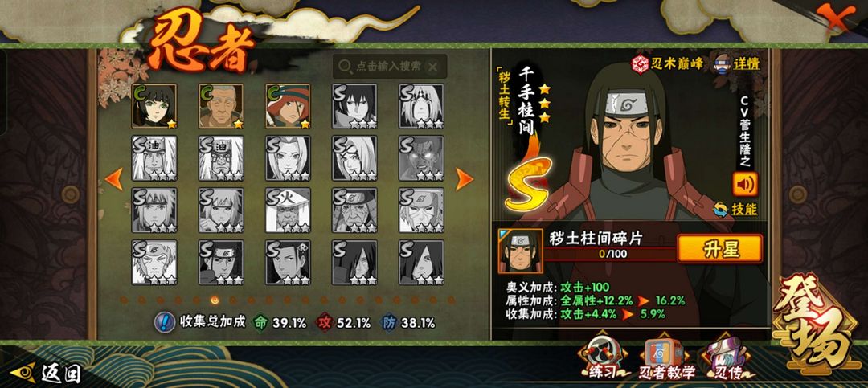Switch to 技能 skills view
868x388 pixels.
[735, 209]
